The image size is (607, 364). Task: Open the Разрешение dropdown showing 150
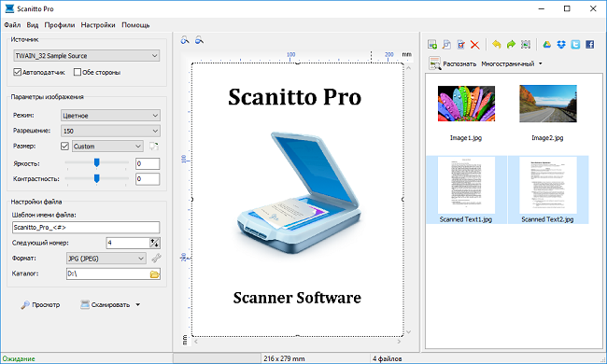[110, 131]
